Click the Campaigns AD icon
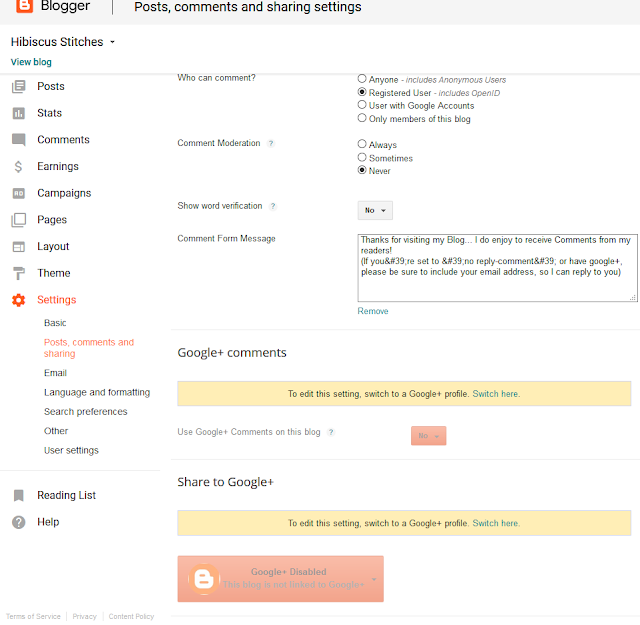Viewport: 640px width, 625px height. coord(18,193)
